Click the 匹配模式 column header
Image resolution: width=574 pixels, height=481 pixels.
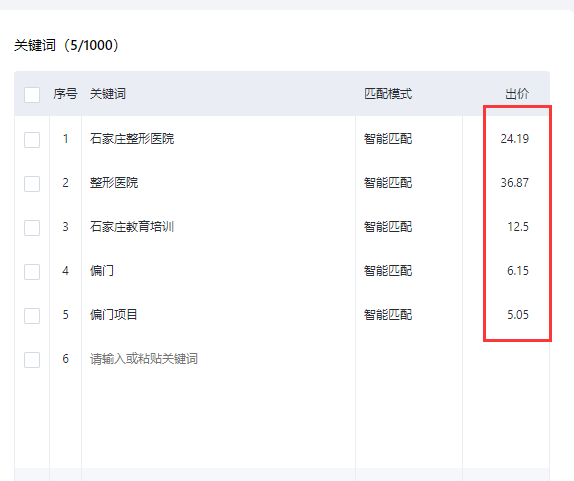point(388,94)
